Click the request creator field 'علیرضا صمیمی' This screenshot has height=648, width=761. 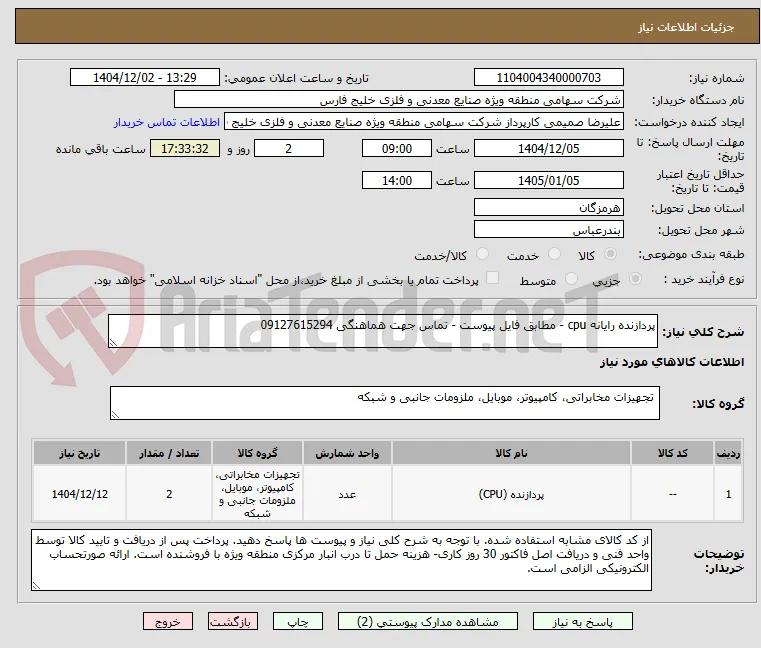pyautogui.click(x=424, y=122)
